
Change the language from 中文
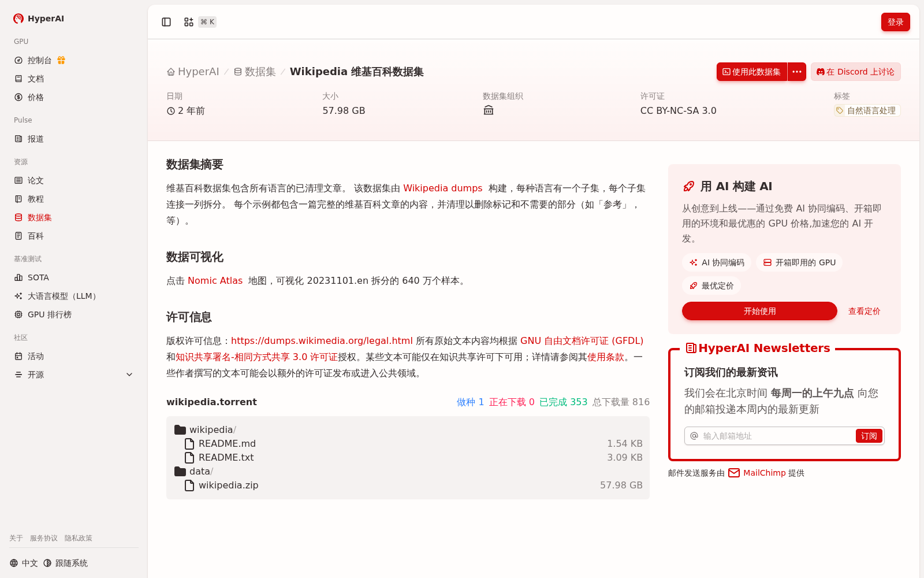point(24,563)
